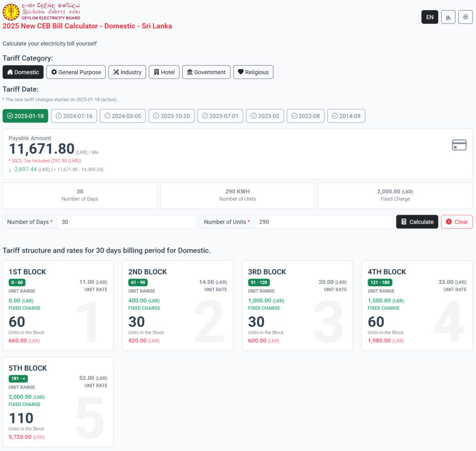Viewport: 476px width, 451px height.
Task: Click the Clear button
Action: (456, 222)
